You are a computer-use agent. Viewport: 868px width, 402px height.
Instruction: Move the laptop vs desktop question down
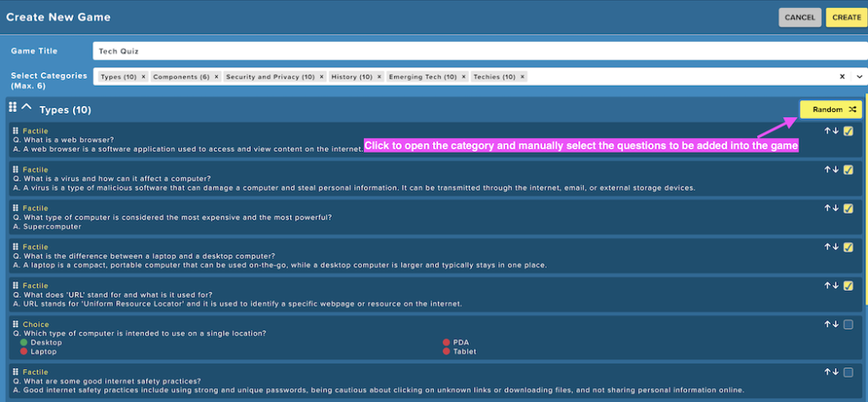pos(836,247)
